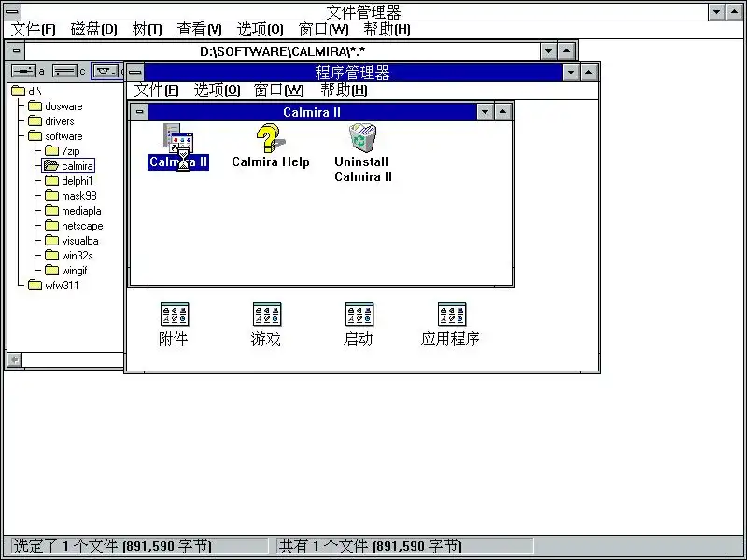Image resolution: width=747 pixels, height=560 pixels.
Task: Select the wfw311 folder in the tree
Action: [x=53, y=286]
